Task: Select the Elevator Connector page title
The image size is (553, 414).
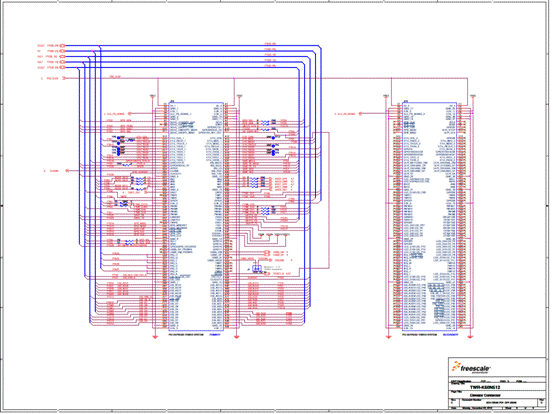Action: click(485, 395)
